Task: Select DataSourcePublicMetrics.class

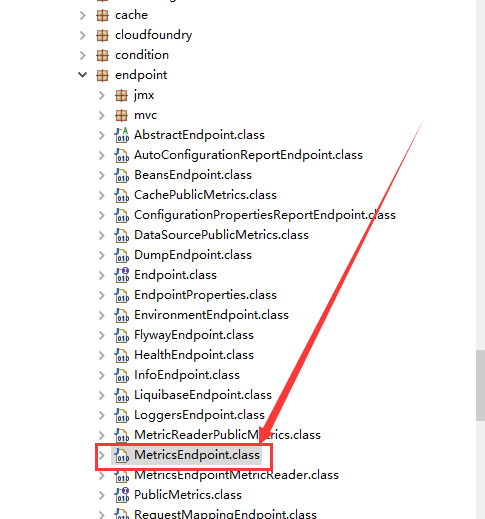Action: pos(221,235)
